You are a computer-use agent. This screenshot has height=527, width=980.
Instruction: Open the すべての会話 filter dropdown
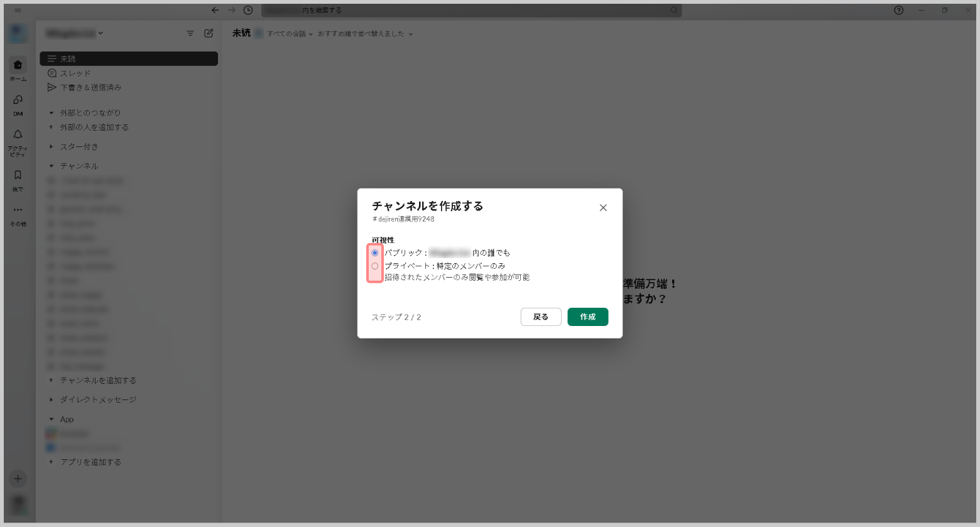[289, 34]
